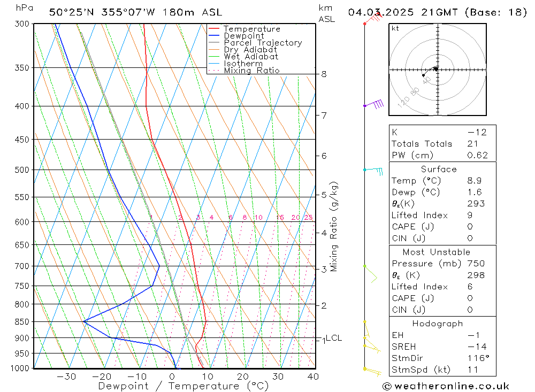Viewport: 535px width, 392px height.
Task: Click the green wind barb at 700 hPa
Action: tap(371, 274)
